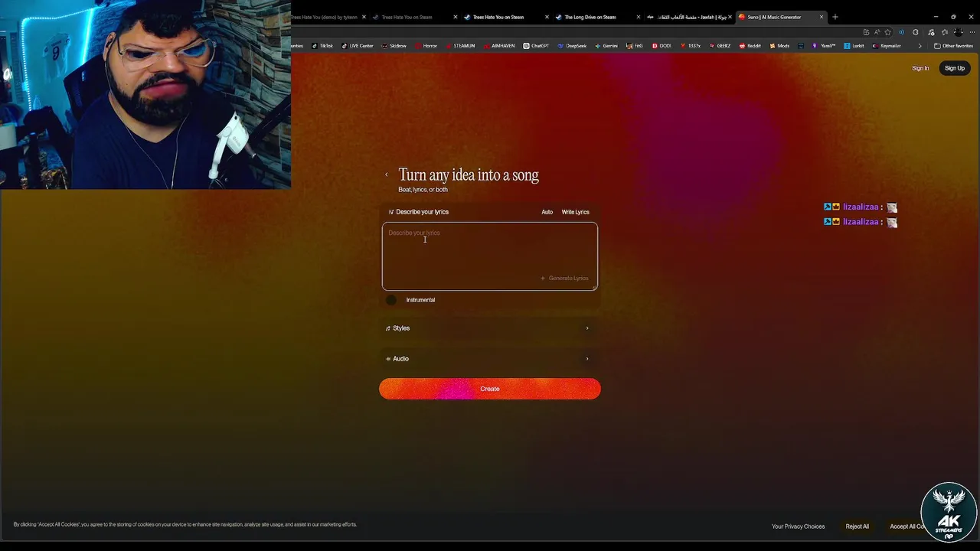Click Sign In
The width and height of the screenshot is (980, 551).
click(920, 68)
